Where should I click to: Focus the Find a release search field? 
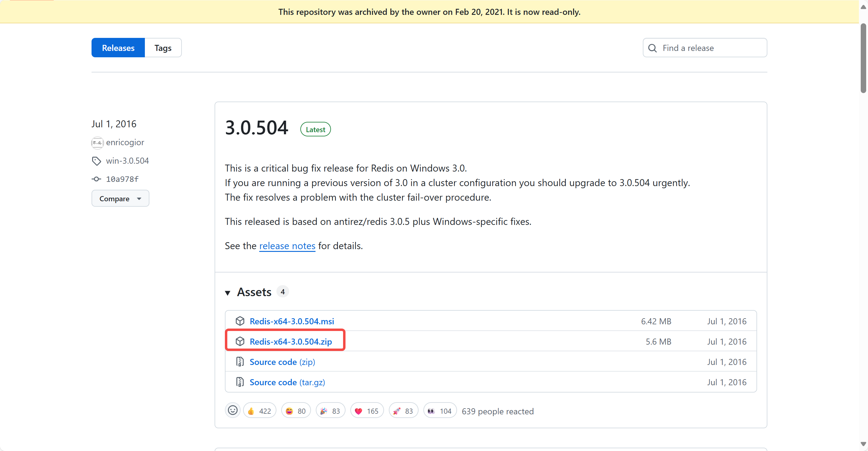(705, 48)
